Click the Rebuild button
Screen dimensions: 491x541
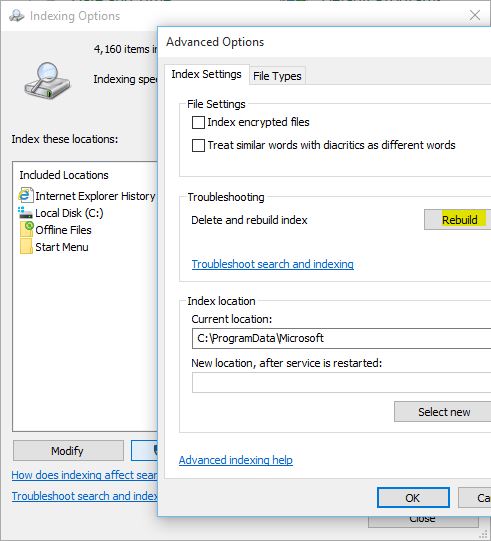458,219
